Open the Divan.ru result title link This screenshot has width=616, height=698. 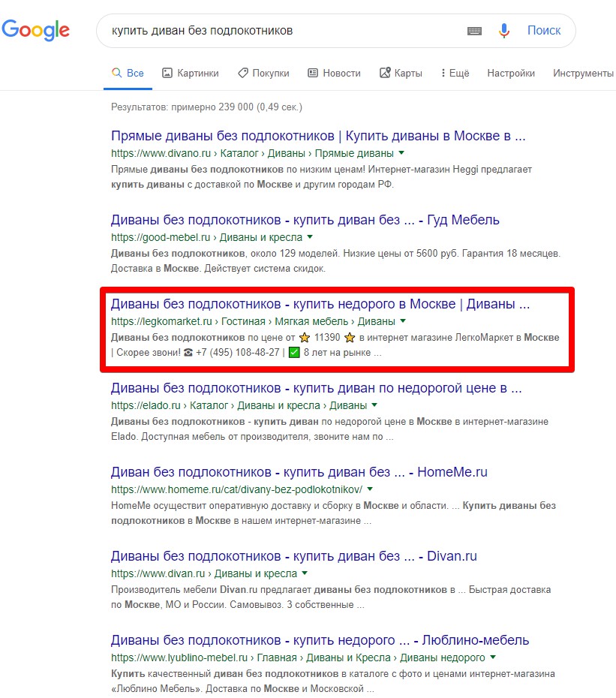click(x=294, y=556)
